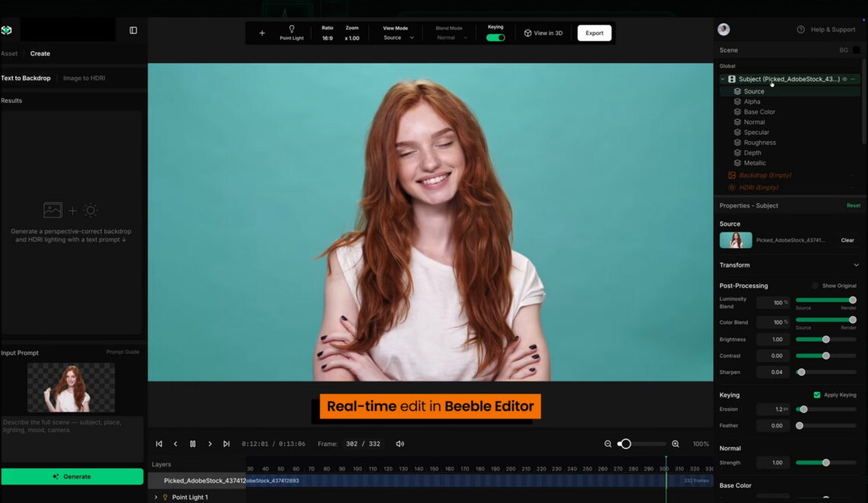Screen dimensions: 868x503
Task: Turn off the Keying switch
Action: pos(496,37)
